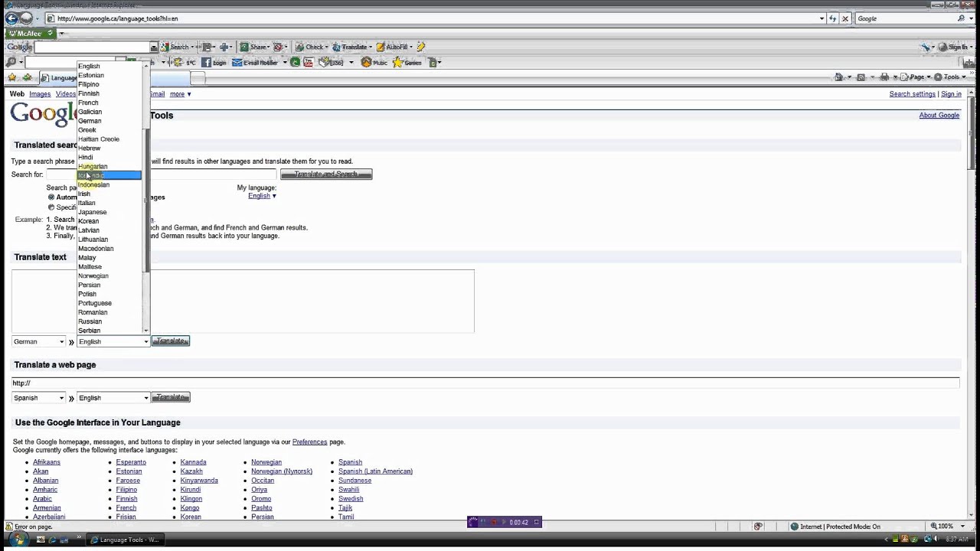Image resolution: width=980 pixels, height=551 pixels.
Task: Click the Search settings link
Action: click(x=912, y=94)
